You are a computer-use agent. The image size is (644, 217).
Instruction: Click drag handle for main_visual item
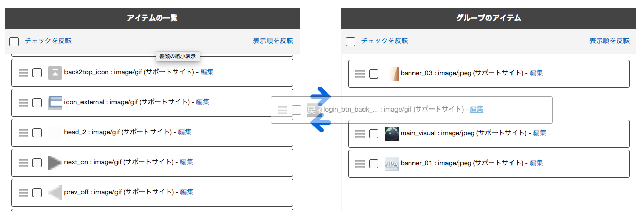pos(360,134)
